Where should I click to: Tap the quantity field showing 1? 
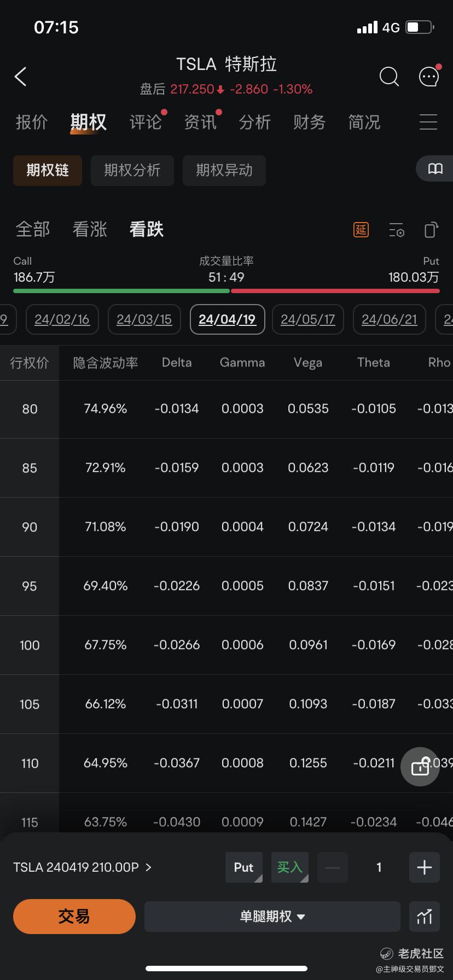[379, 867]
